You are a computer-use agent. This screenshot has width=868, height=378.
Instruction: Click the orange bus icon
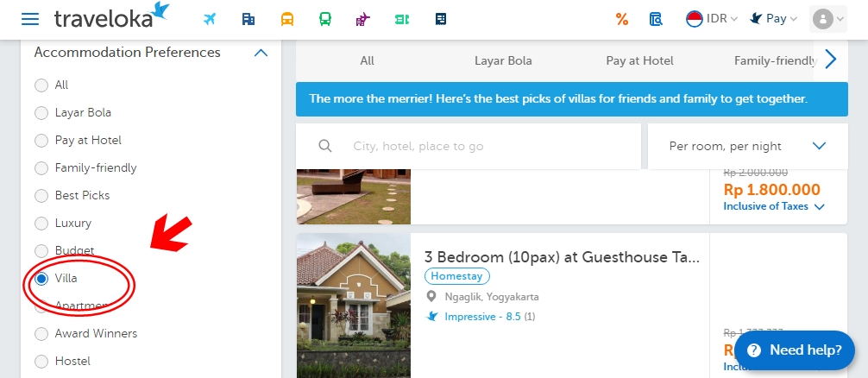[x=287, y=19]
